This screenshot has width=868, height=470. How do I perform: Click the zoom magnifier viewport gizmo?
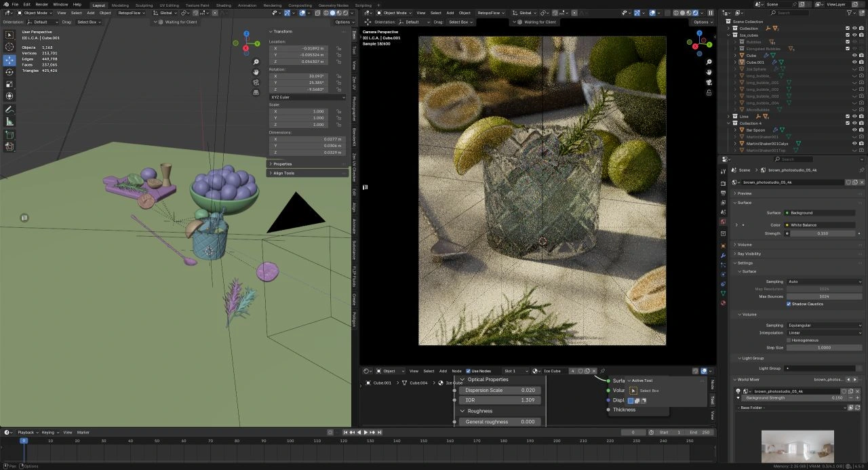point(256,62)
